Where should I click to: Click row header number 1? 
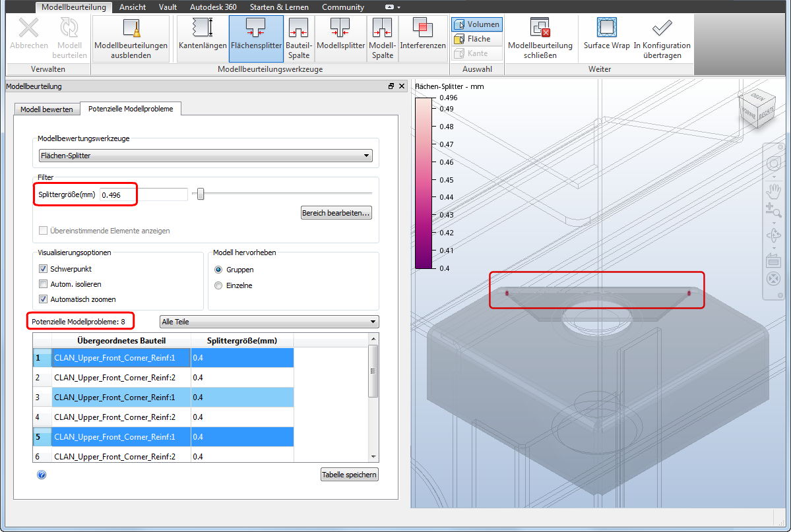(x=42, y=357)
